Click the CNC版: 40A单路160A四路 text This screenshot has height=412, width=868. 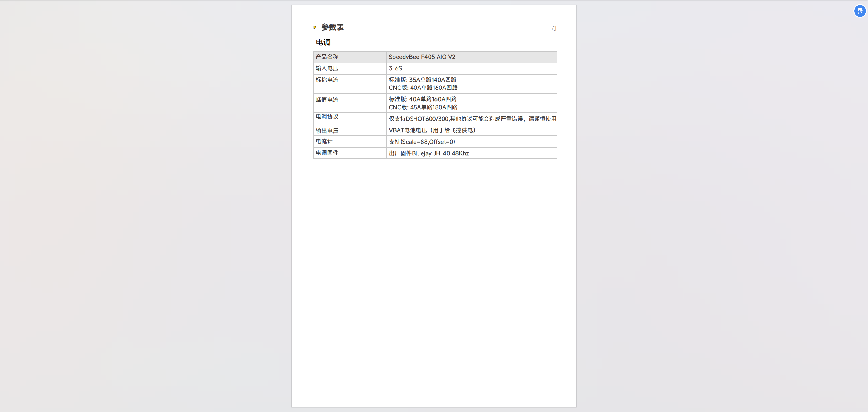(423, 88)
